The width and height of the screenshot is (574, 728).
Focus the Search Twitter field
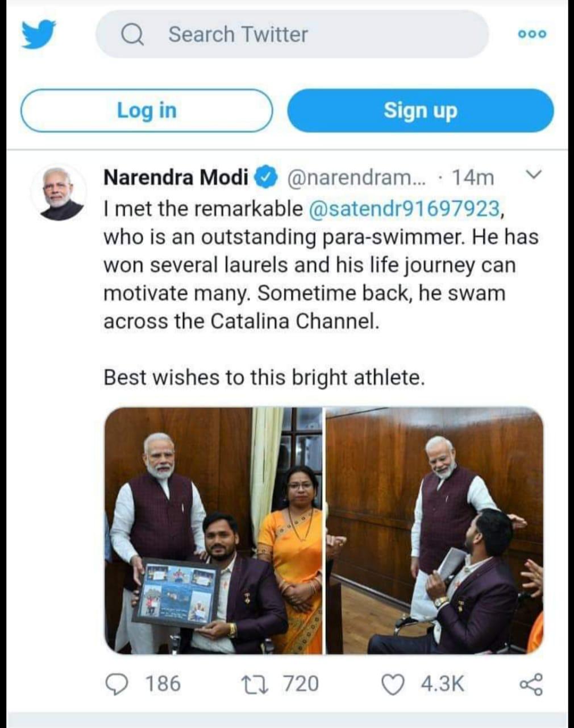(x=307, y=35)
